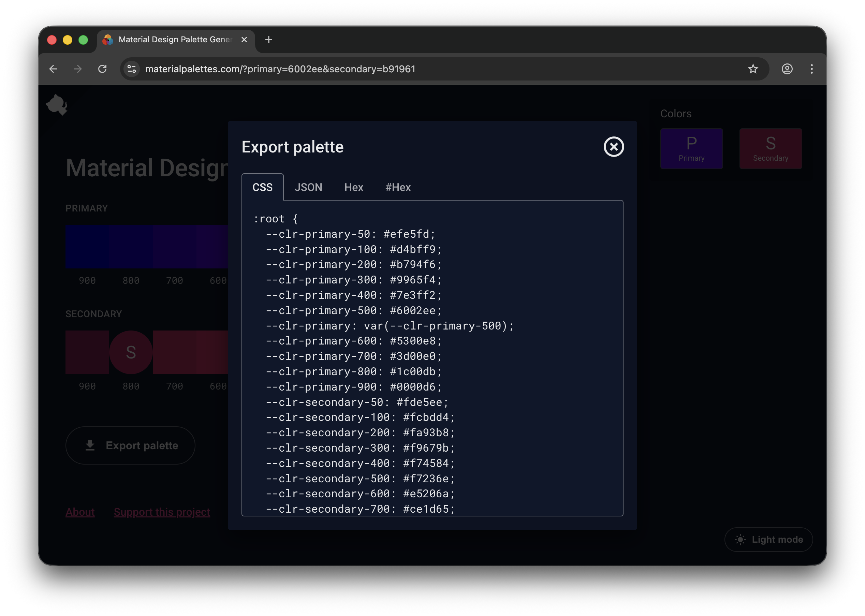This screenshot has width=865, height=616.
Task: Select the #Hex tab
Action: point(398,187)
